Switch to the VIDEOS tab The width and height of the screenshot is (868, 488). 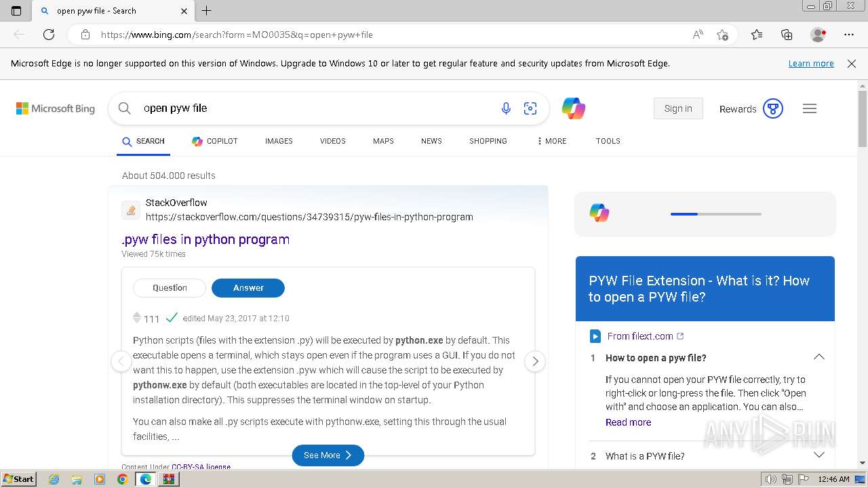pyautogui.click(x=333, y=141)
